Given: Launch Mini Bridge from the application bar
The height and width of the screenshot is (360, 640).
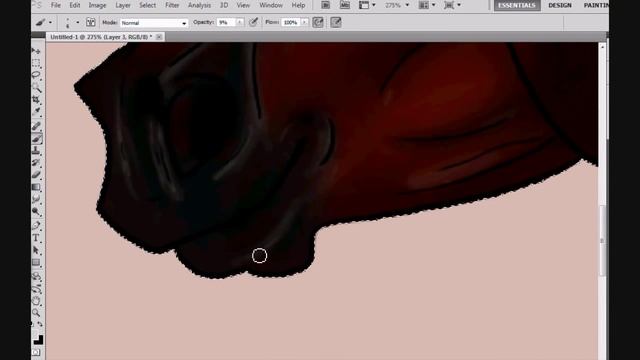Looking at the screenshot, I should pyautogui.click(x=344, y=5).
